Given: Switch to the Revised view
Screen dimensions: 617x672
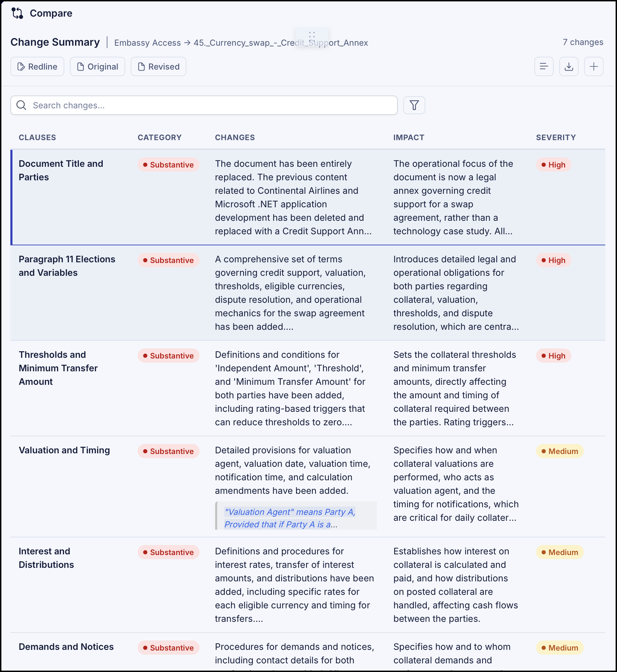Looking at the screenshot, I should 158,66.
